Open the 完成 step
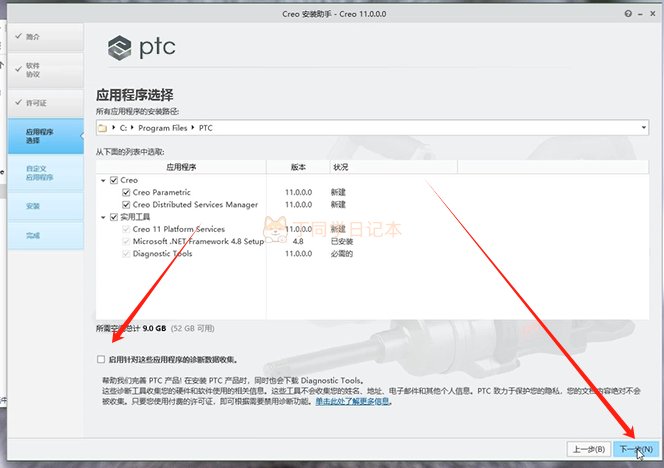Viewport: 664px width, 468px height. tap(46, 235)
